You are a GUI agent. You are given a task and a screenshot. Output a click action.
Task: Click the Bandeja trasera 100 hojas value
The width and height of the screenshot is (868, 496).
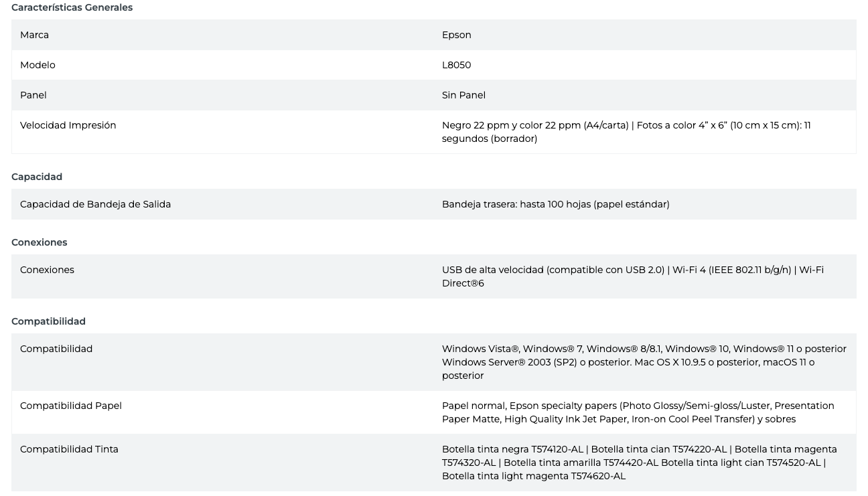pos(555,204)
